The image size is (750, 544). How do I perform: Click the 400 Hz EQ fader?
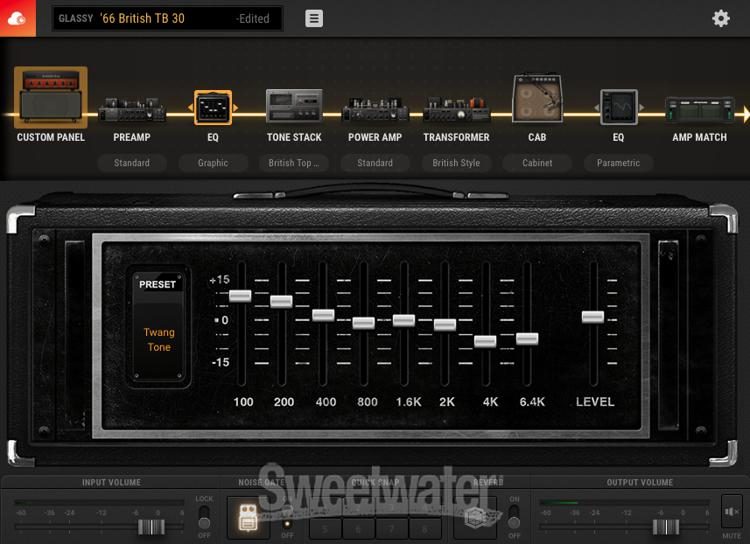pos(323,315)
